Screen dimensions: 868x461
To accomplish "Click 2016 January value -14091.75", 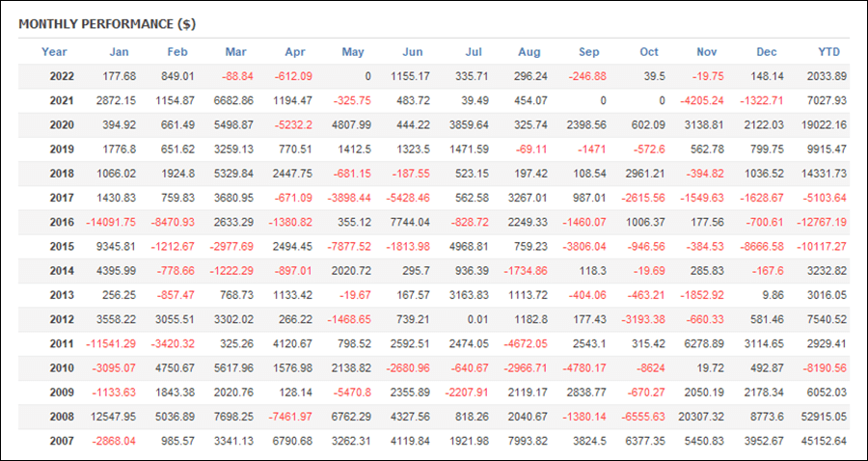I will coord(111,223).
